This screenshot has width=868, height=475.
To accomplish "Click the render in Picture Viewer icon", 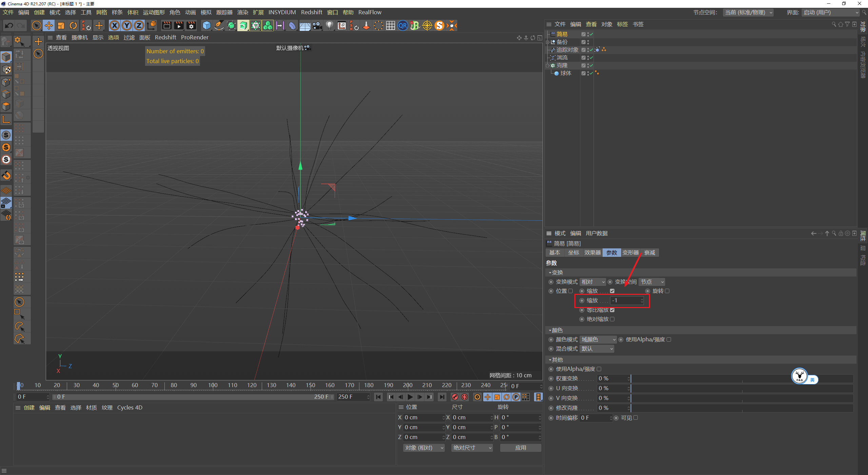I will pos(179,25).
